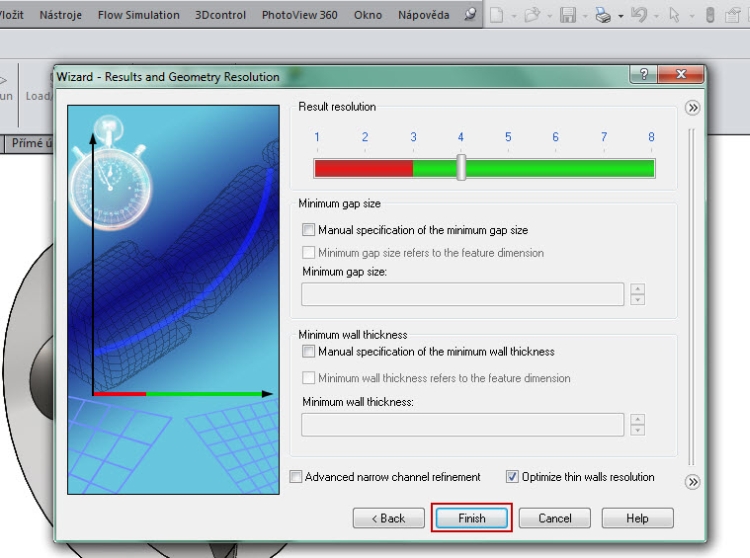Image resolution: width=750 pixels, height=558 pixels.
Task: Click the Minimum wall thickness input field
Action: (x=463, y=425)
